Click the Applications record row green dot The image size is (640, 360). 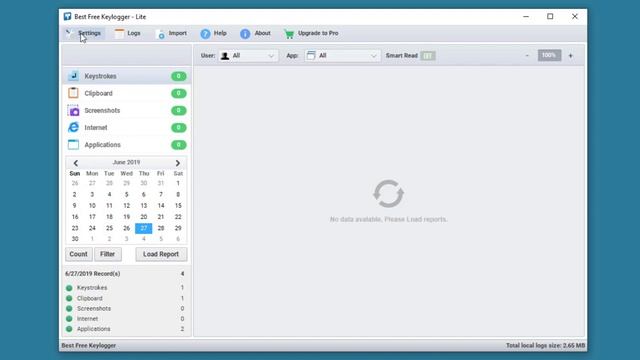(69, 329)
